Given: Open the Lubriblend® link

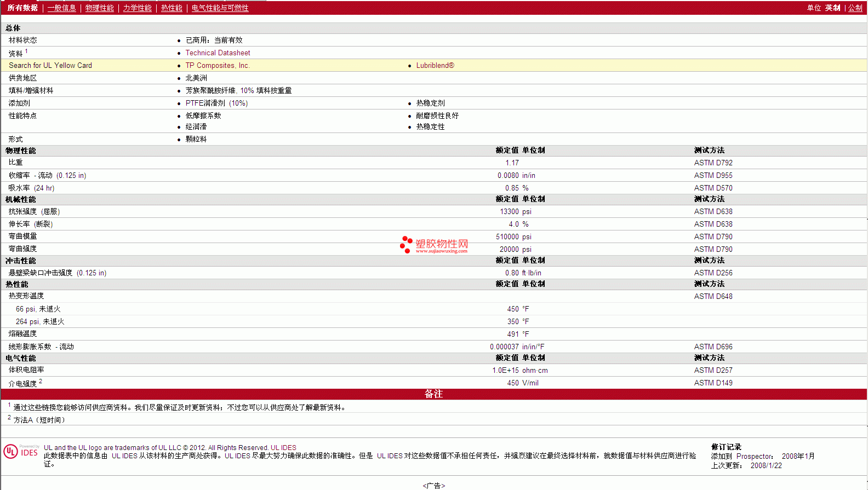Looking at the screenshot, I should (x=435, y=66).
